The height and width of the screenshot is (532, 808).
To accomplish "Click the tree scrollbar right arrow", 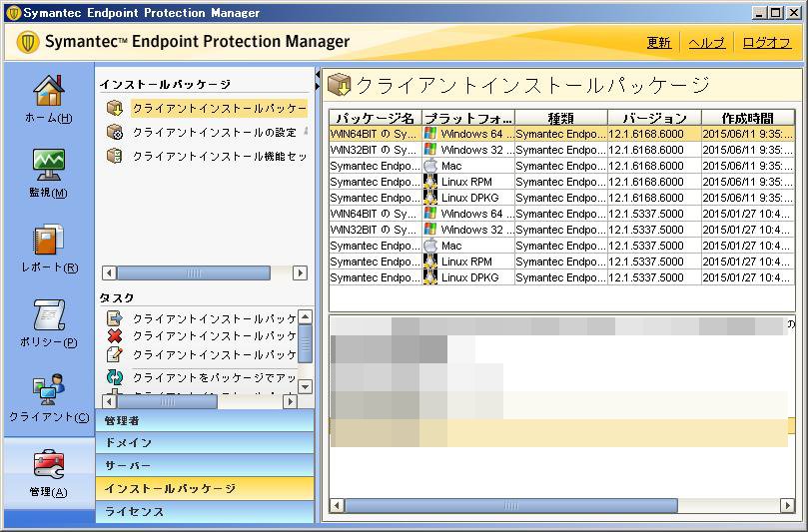I will 300,272.
